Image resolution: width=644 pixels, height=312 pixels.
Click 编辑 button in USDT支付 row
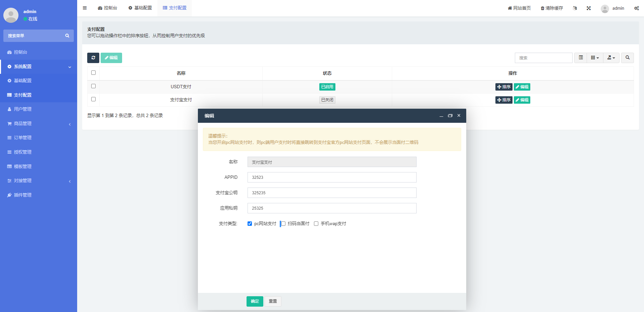(x=522, y=87)
